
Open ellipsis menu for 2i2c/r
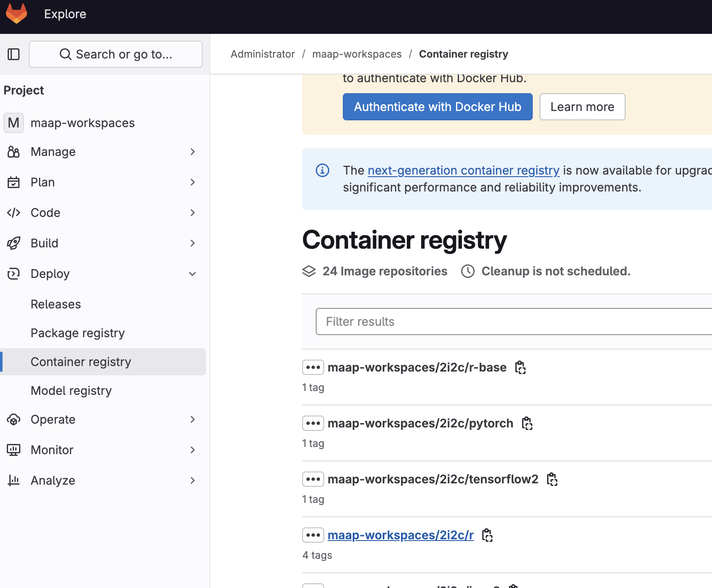(313, 535)
